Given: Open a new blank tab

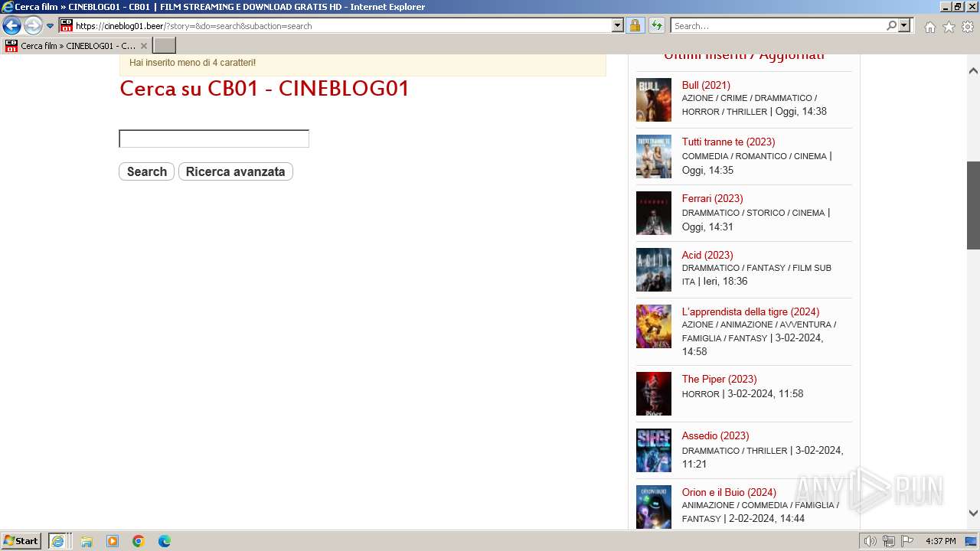Looking at the screenshot, I should tap(164, 46).
